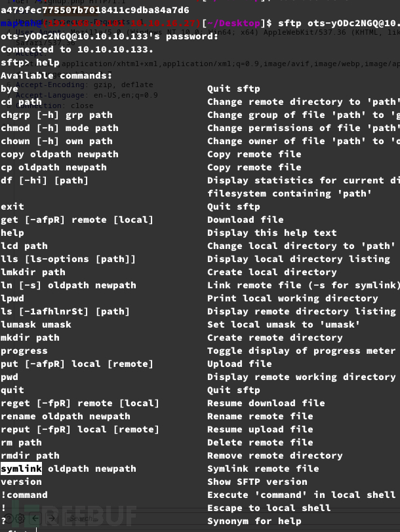
Task: Click the highlighted symlink command word
Action: click(x=21, y=468)
